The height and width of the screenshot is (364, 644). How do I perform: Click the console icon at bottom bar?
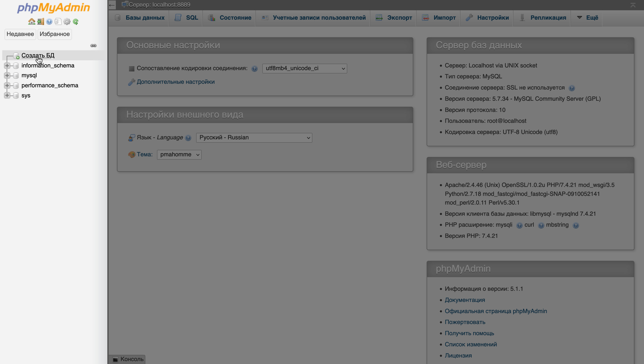click(x=115, y=360)
